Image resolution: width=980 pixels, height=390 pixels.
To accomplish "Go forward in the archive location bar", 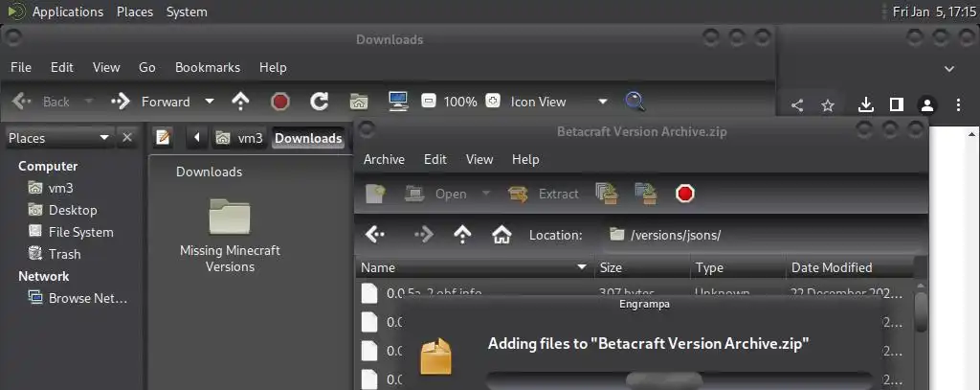I will (424, 235).
